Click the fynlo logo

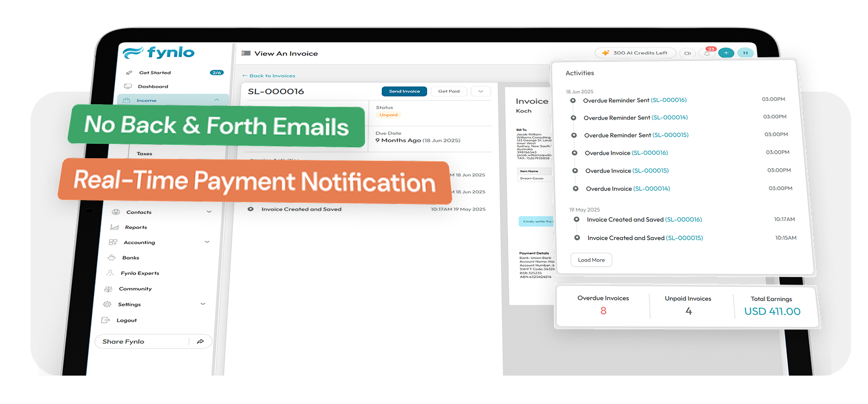click(x=159, y=53)
